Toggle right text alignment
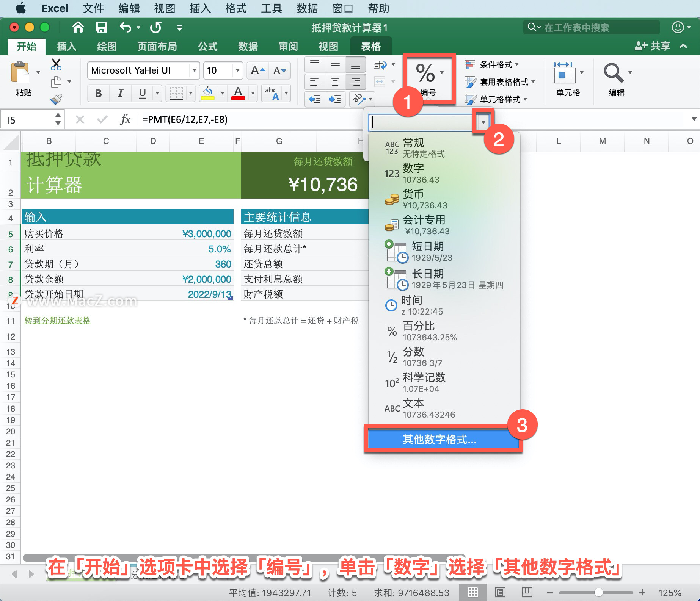Viewport: 700px width, 601px height. (x=356, y=81)
